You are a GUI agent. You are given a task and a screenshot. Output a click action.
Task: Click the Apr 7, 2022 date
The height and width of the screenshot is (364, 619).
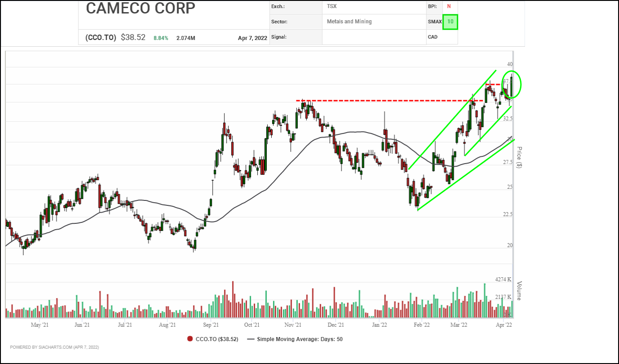pyautogui.click(x=252, y=38)
